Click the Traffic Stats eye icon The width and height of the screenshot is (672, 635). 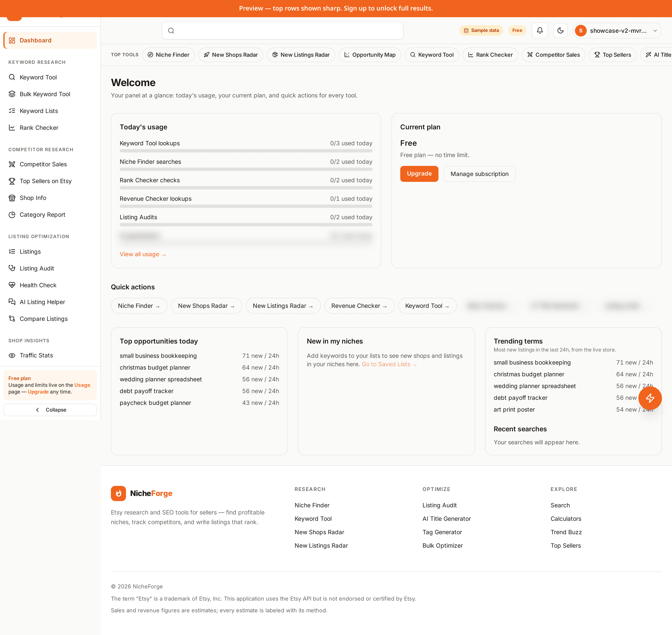click(12, 356)
